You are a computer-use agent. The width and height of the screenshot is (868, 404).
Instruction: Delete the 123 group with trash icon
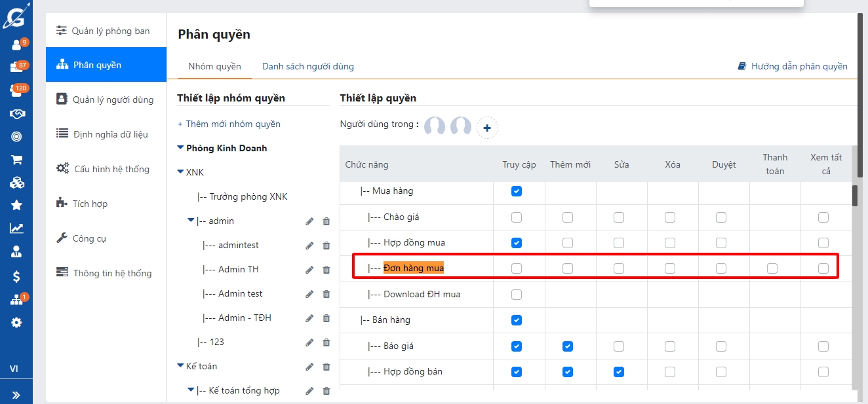pos(326,342)
